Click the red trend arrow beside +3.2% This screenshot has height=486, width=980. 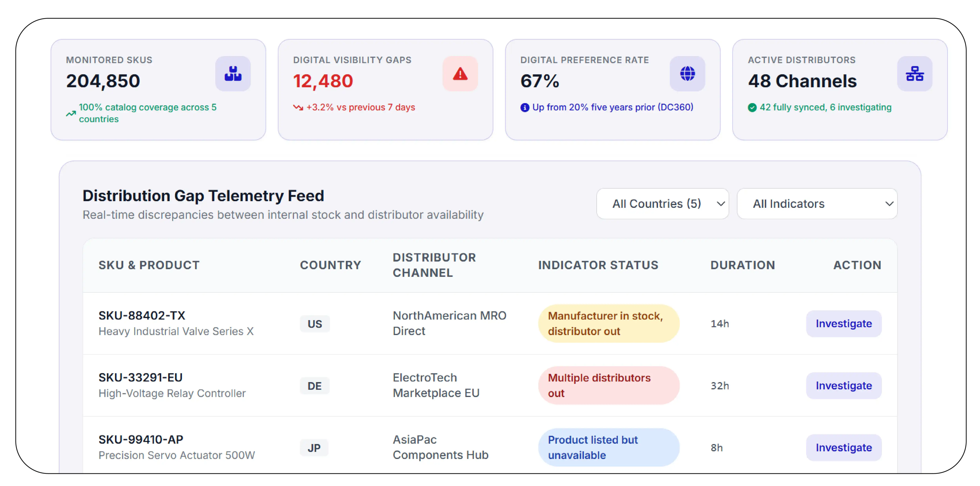pyautogui.click(x=298, y=108)
